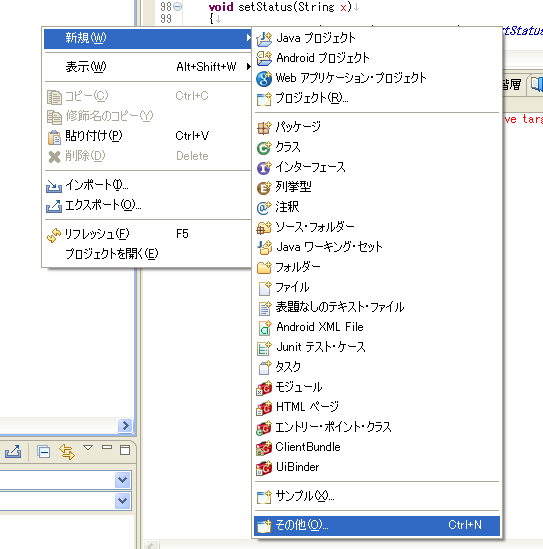
Task: Choose エクスポート from the context menu
Action: pos(147,205)
